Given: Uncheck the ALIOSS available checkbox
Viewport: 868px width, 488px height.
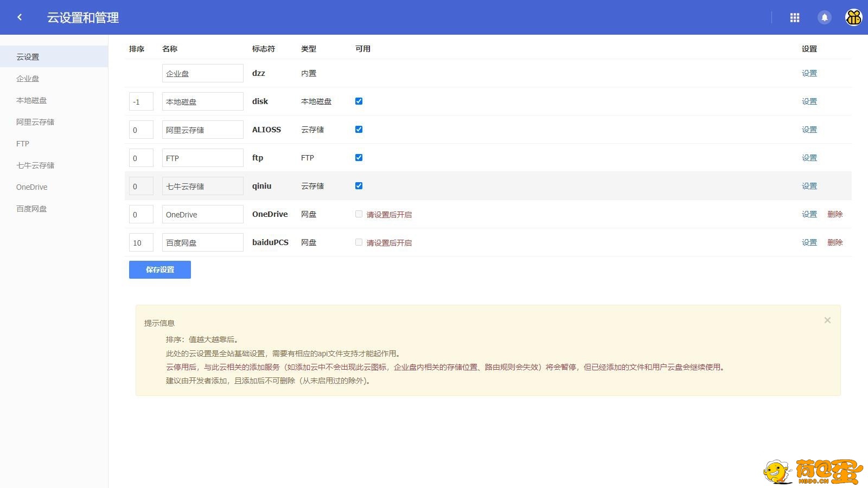Looking at the screenshot, I should click(x=359, y=130).
